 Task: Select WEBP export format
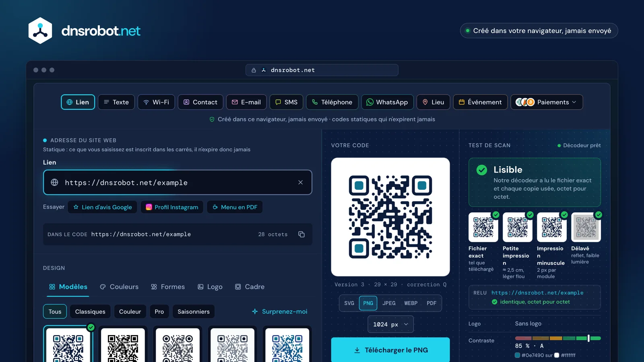tap(411, 303)
